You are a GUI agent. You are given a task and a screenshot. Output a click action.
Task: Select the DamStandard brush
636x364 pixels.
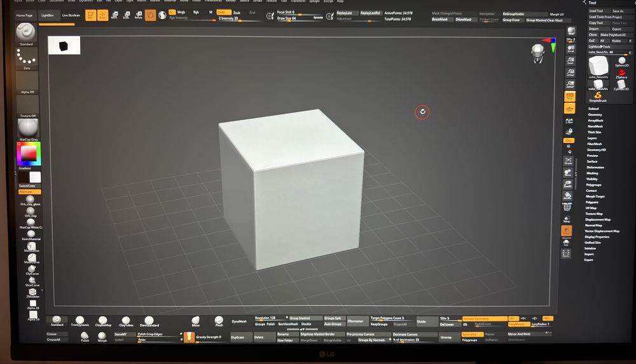pos(149,321)
